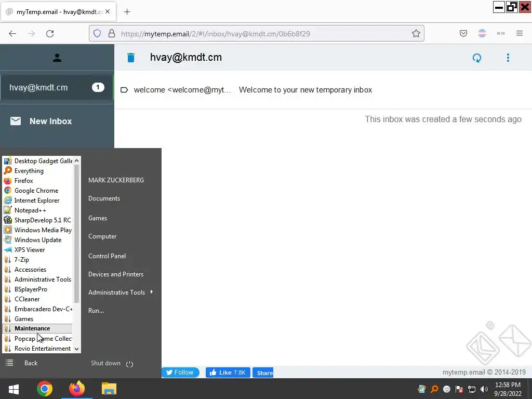Click programs list scrollbar up arrow
The height and width of the screenshot is (399, 532).
(77, 161)
